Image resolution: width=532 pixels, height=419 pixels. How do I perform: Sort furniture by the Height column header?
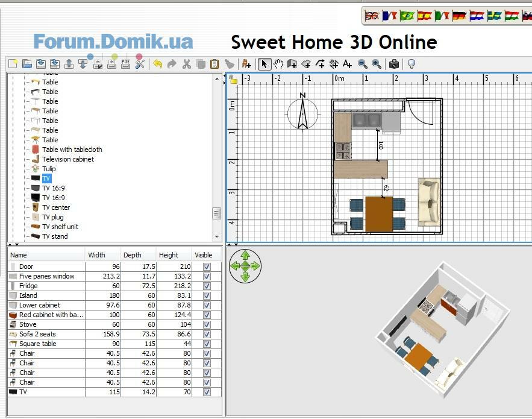point(174,255)
